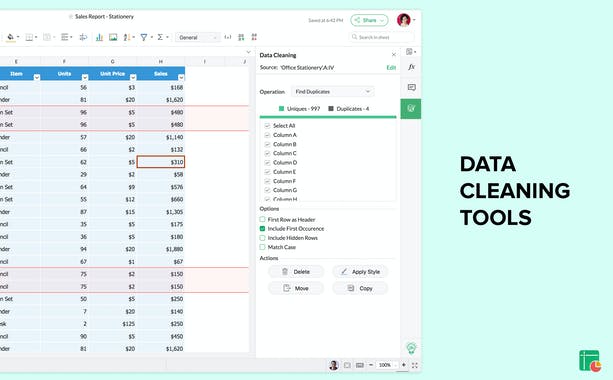Click the Copy action button

[360, 288]
